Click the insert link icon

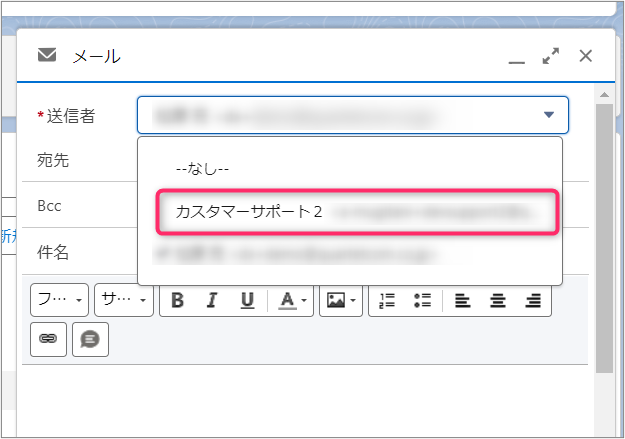[47, 339]
